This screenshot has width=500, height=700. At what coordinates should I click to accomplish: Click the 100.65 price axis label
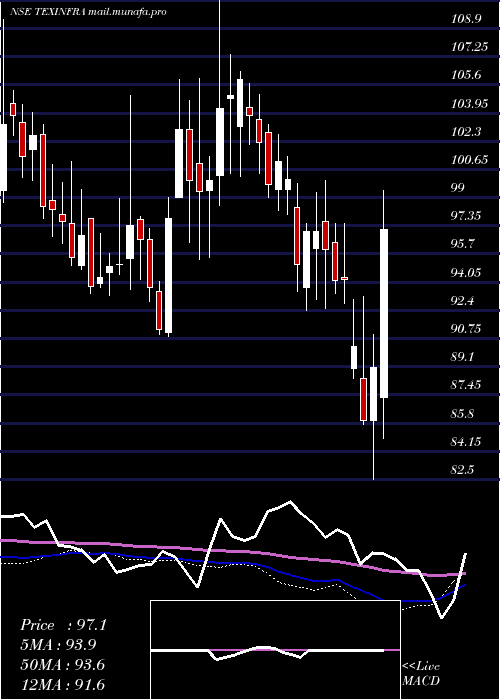coord(470,159)
